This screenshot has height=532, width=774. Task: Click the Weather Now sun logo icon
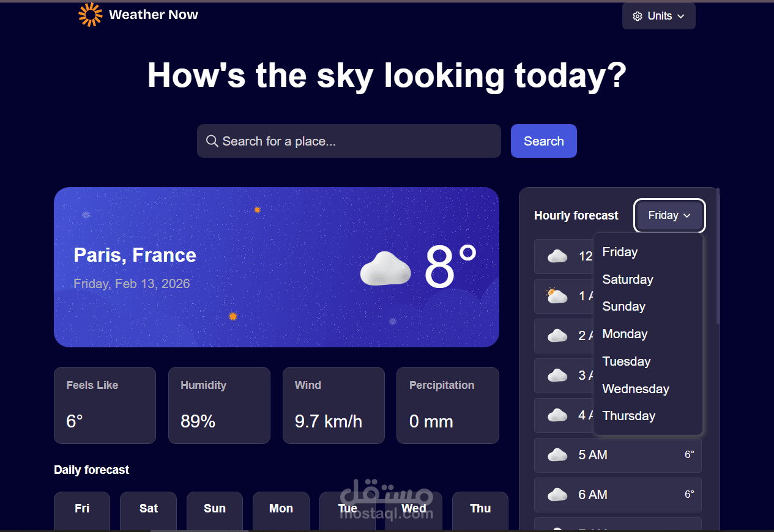coord(89,14)
